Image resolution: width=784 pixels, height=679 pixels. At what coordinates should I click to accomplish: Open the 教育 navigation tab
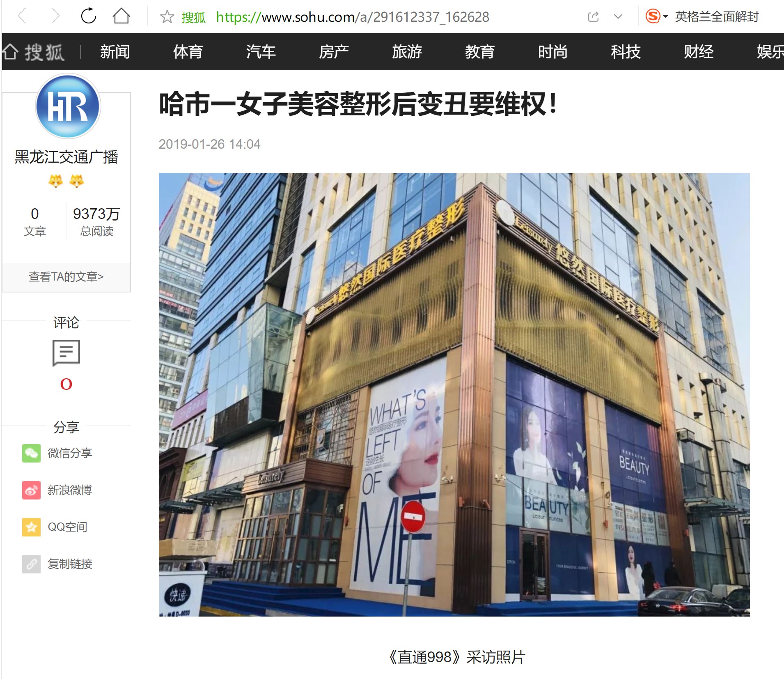point(480,52)
